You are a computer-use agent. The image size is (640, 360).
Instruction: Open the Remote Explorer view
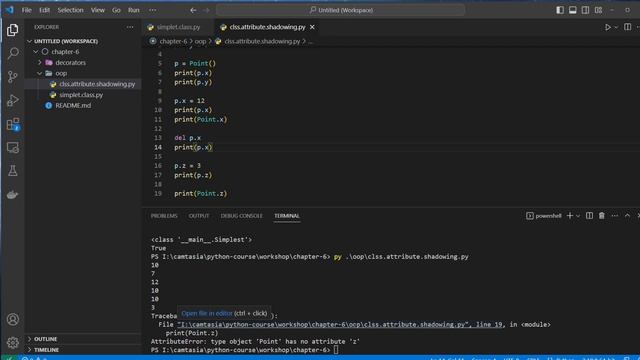tap(13, 147)
